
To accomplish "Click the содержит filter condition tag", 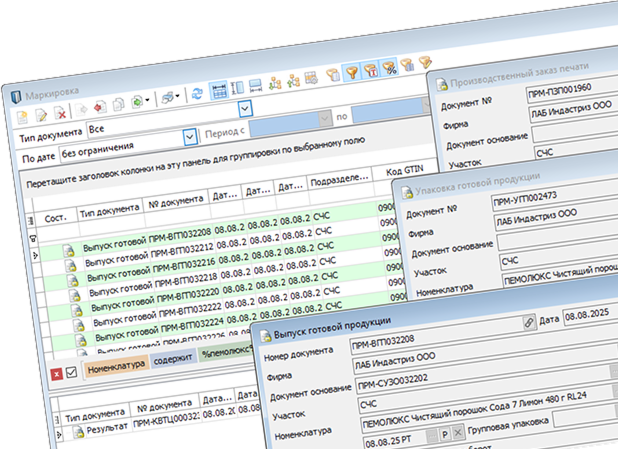I will 174,359.
